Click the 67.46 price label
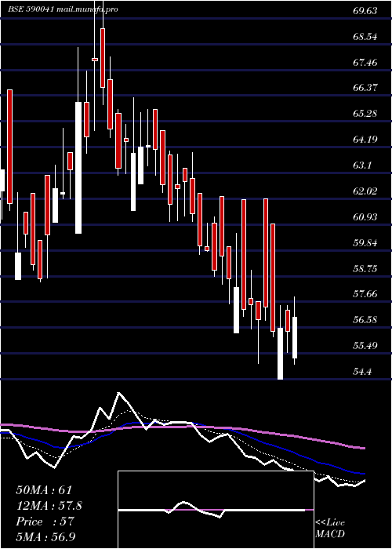The width and height of the screenshot is (392, 549). 365,62
